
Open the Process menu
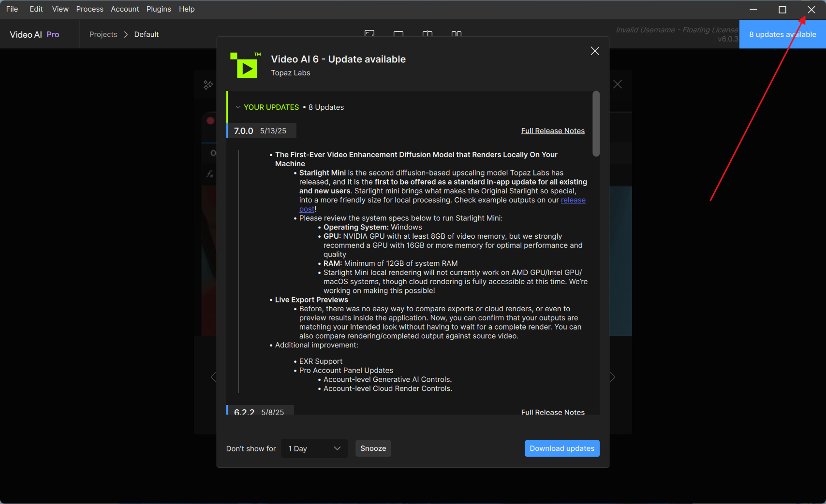point(90,9)
